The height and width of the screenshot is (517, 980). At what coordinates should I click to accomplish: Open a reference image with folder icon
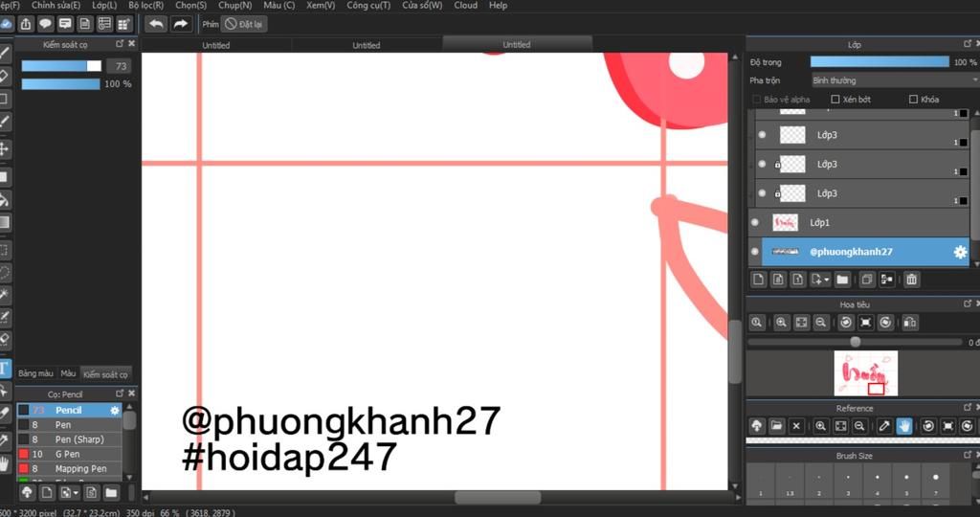776,426
